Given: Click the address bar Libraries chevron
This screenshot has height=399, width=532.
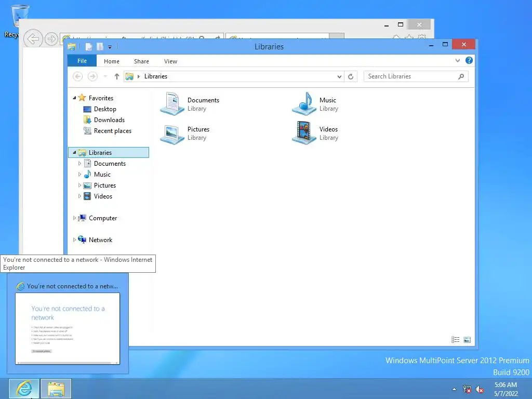Looking at the screenshot, I should [138, 76].
